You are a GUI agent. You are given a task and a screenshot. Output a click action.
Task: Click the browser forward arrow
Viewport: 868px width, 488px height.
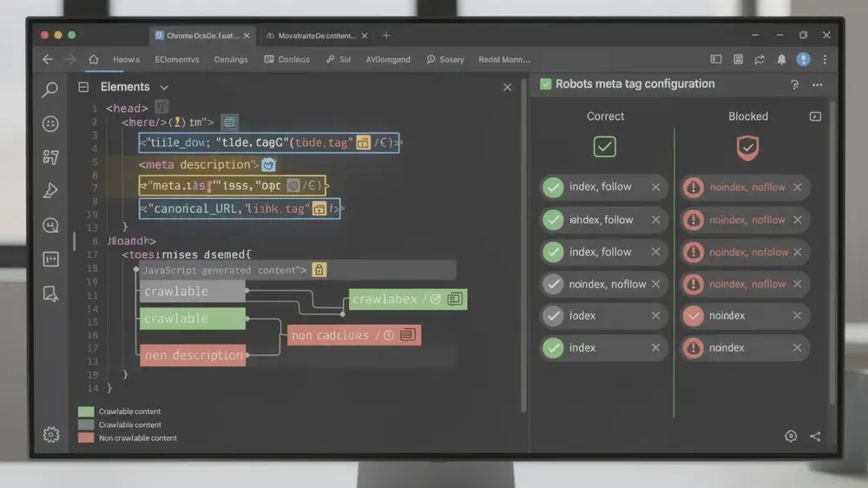click(69, 59)
